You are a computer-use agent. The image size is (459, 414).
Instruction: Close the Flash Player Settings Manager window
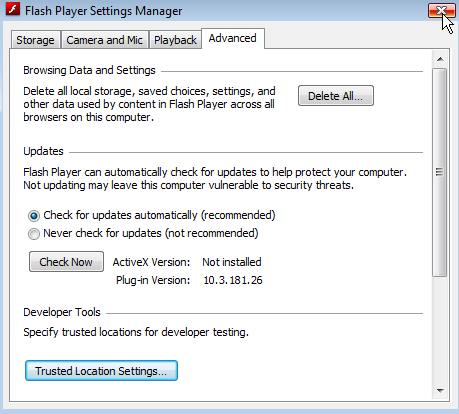(442, 10)
